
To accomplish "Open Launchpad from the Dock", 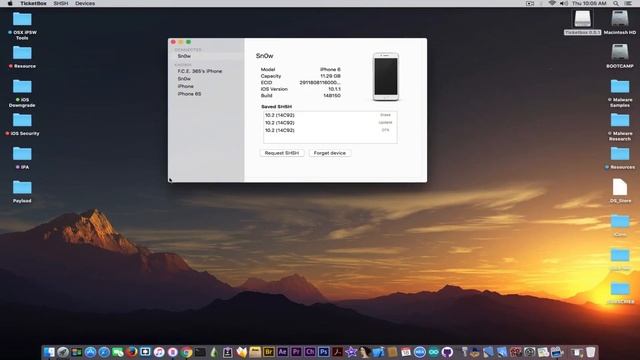I will [63, 352].
